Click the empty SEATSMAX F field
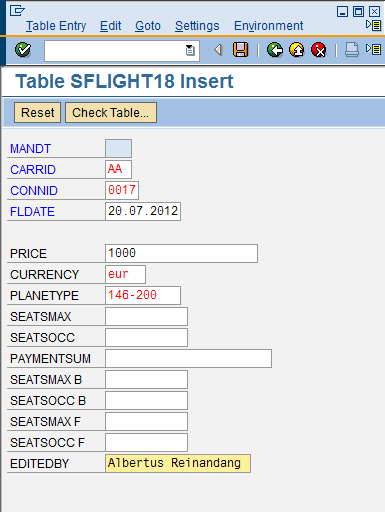This screenshot has width=385, height=512. [146, 421]
